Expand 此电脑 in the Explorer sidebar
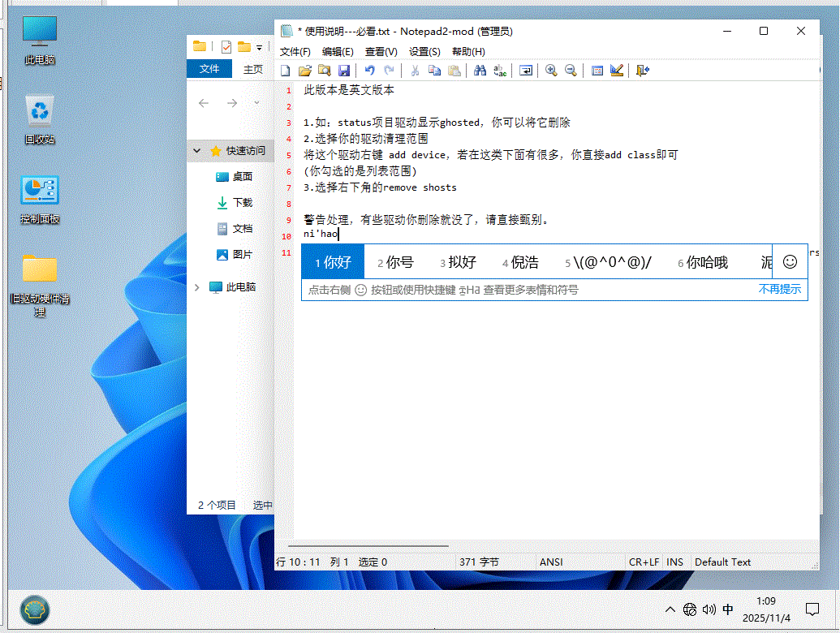 click(x=197, y=286)
